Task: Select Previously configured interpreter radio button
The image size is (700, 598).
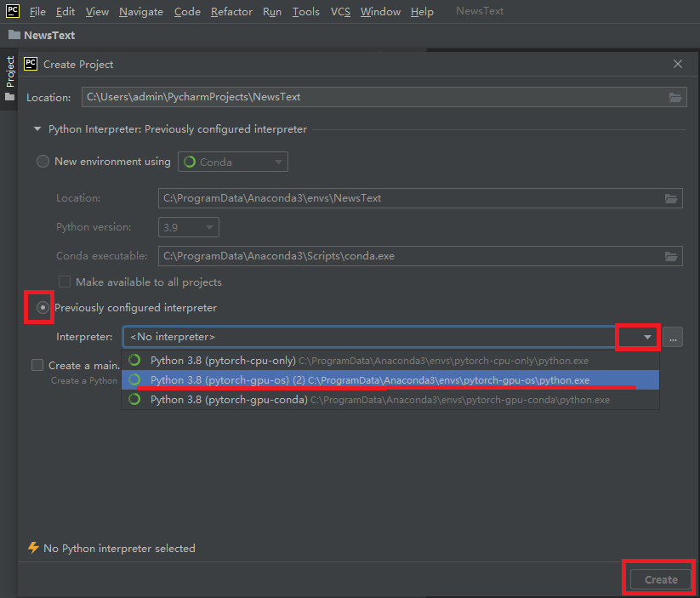Action: 43,307
